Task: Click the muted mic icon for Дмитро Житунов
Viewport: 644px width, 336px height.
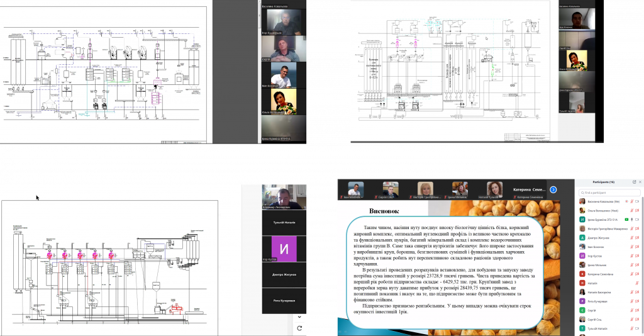Action: (x=631, y=238)
